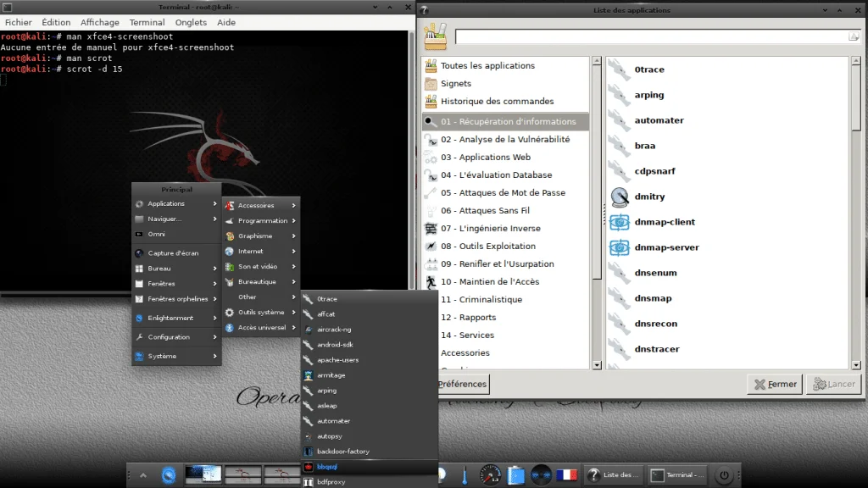This screenshot has height=488, width=868.
Task: Launch aircrack-ng from the Other submenu
Action: coord(370,330)
